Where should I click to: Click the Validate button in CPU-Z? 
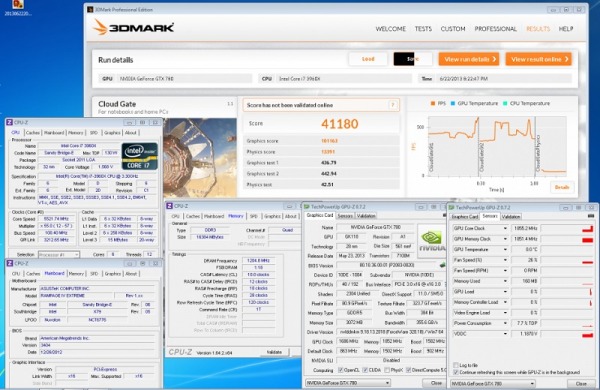(x=274, y=352)
